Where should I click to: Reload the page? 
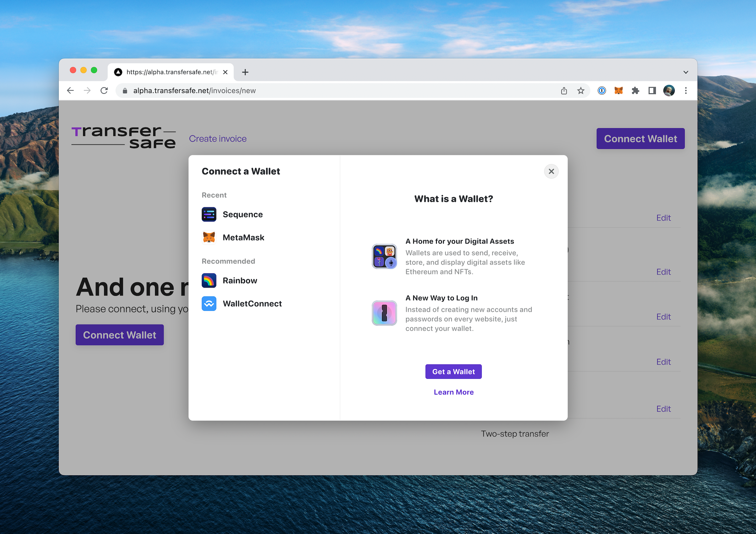(x=104, y=91)
